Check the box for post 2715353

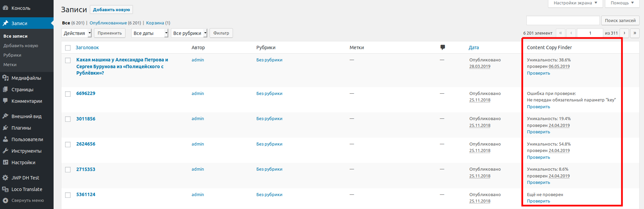click(x=68, y=170)
